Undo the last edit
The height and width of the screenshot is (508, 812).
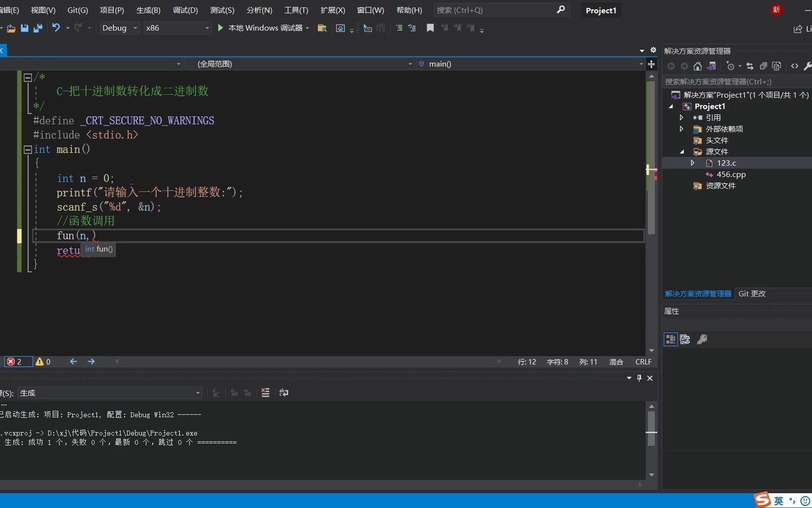(56, 28)
